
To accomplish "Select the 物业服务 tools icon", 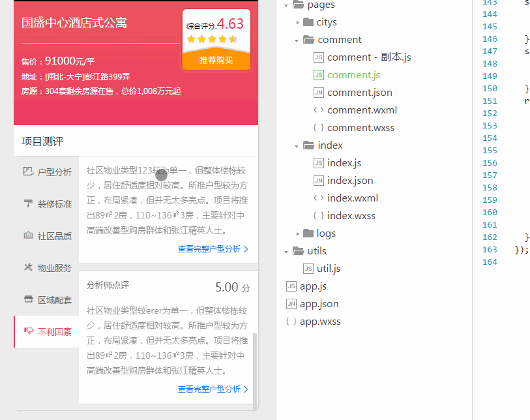I will (28, 267).
